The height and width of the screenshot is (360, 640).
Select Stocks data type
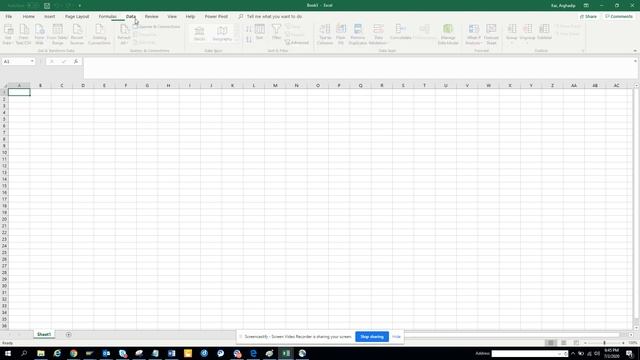pos(199,33)
